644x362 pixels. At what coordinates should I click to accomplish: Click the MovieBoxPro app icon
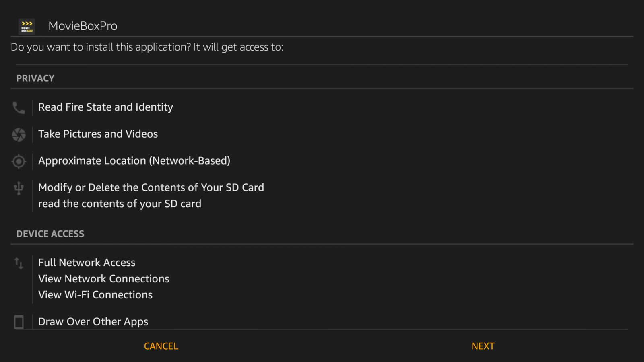coord(27,27)
